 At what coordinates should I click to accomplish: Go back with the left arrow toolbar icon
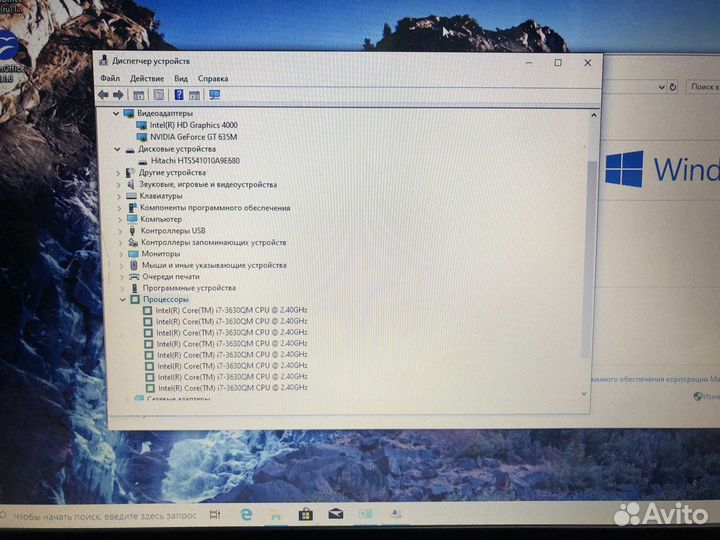103,95
